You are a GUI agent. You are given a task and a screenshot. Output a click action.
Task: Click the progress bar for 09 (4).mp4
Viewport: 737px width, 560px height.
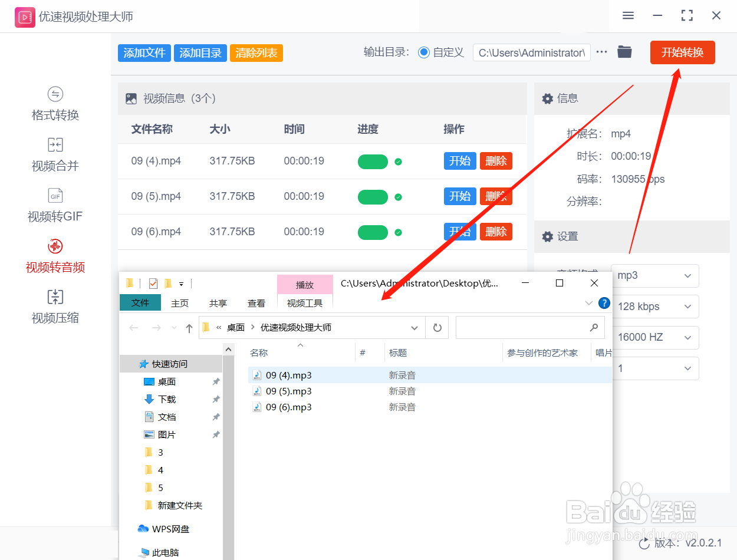373,162
